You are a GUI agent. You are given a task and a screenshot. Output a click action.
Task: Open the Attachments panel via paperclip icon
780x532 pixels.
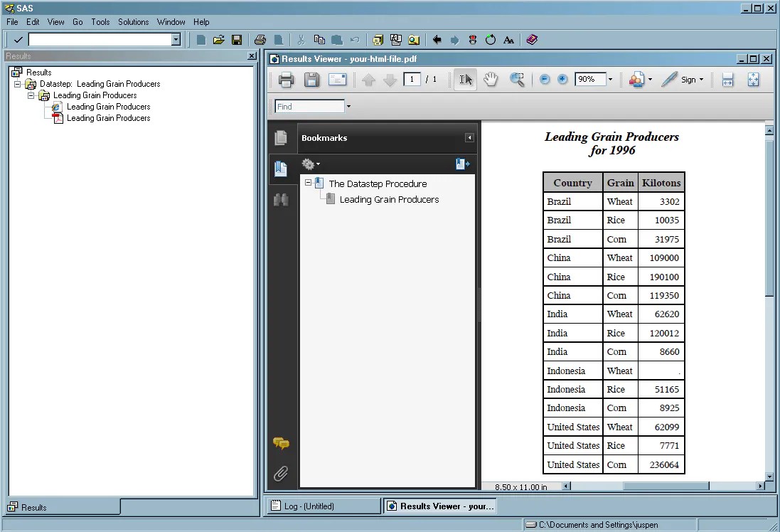point(280,474)
